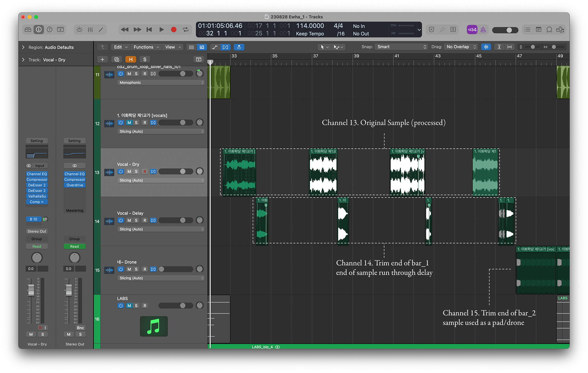588x373 pixels.
Task: Open the Library panel icon
Action: [x=28, y=30]
